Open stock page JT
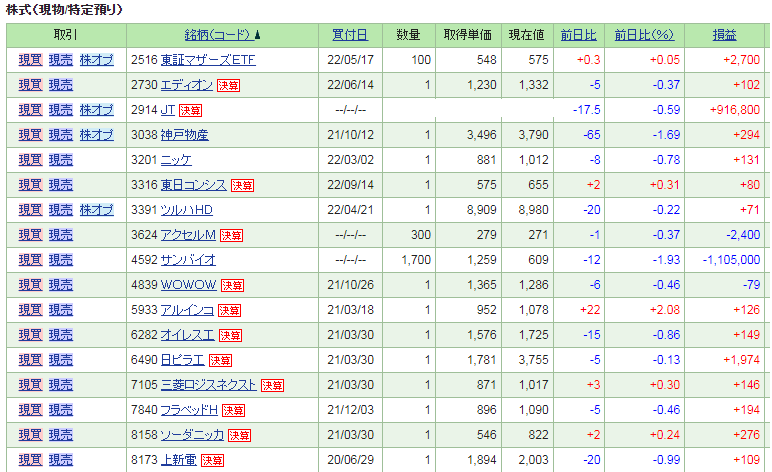The height and width of the screenshot is (472, 772). pos(168,110)
